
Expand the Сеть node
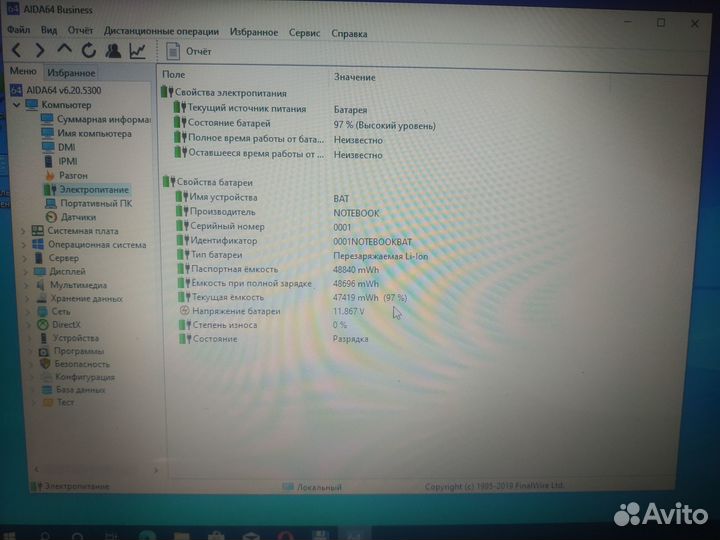click(x=28, y=312)
